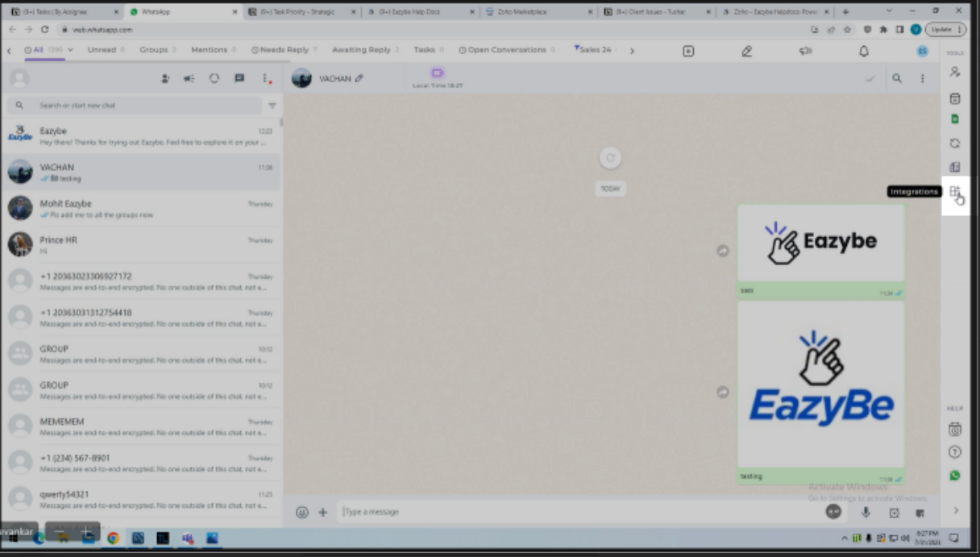Click the contact-edit icon under Tools
This screenshot has height=557, width=980.
point(955,72)
